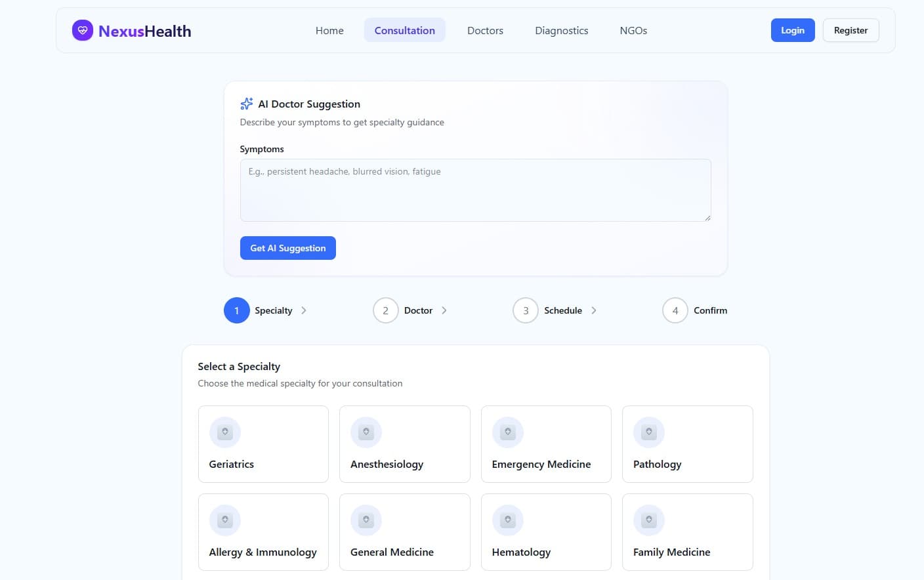Click the chevron after Schedule step
924x580 pixels.
[594, 310]
